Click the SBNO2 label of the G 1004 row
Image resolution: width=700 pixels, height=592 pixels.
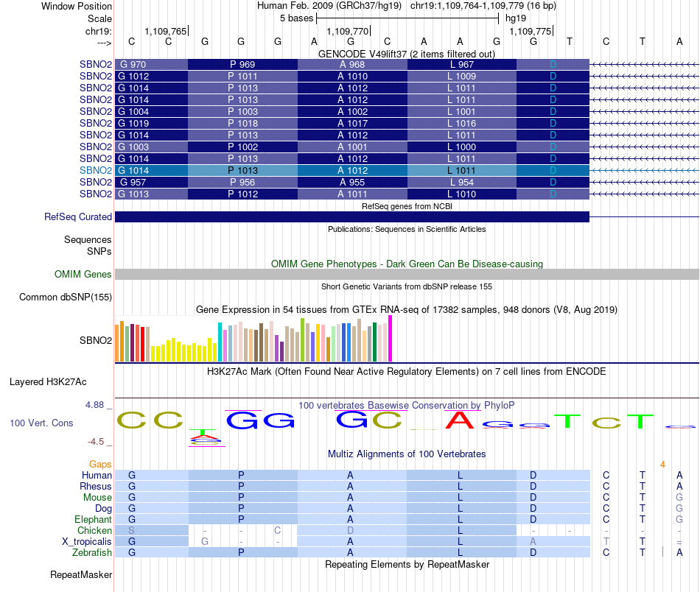96,111
